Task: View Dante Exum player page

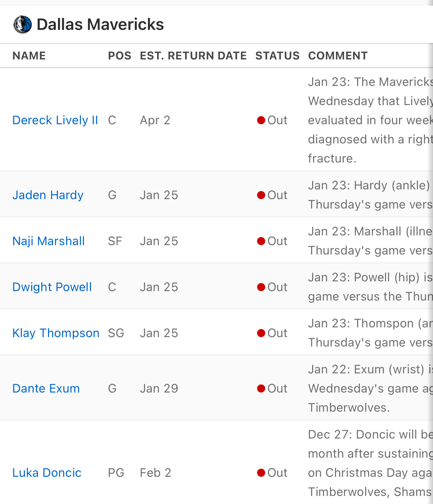Action: point(46,388)
